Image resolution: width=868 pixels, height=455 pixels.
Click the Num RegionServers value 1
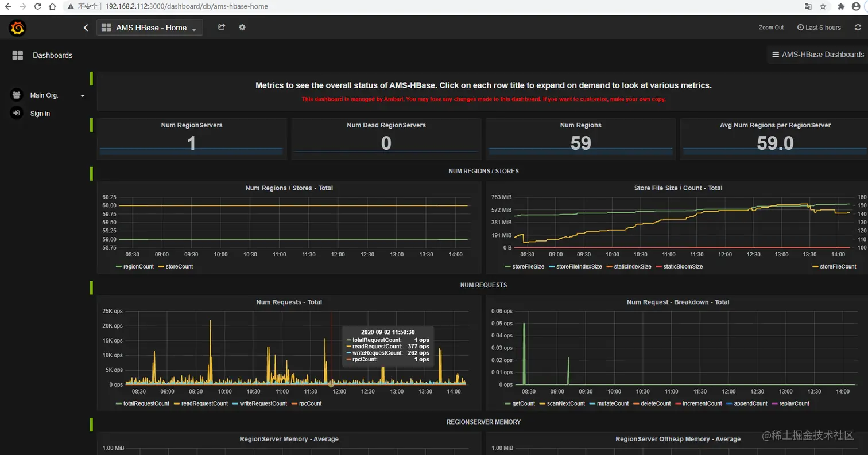point(191,143)
